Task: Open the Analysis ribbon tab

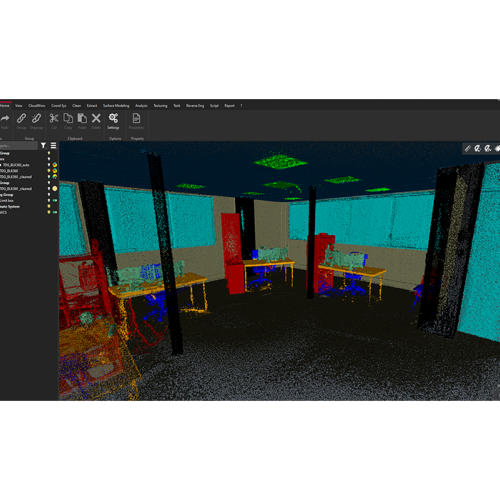Action: [141, 106]
